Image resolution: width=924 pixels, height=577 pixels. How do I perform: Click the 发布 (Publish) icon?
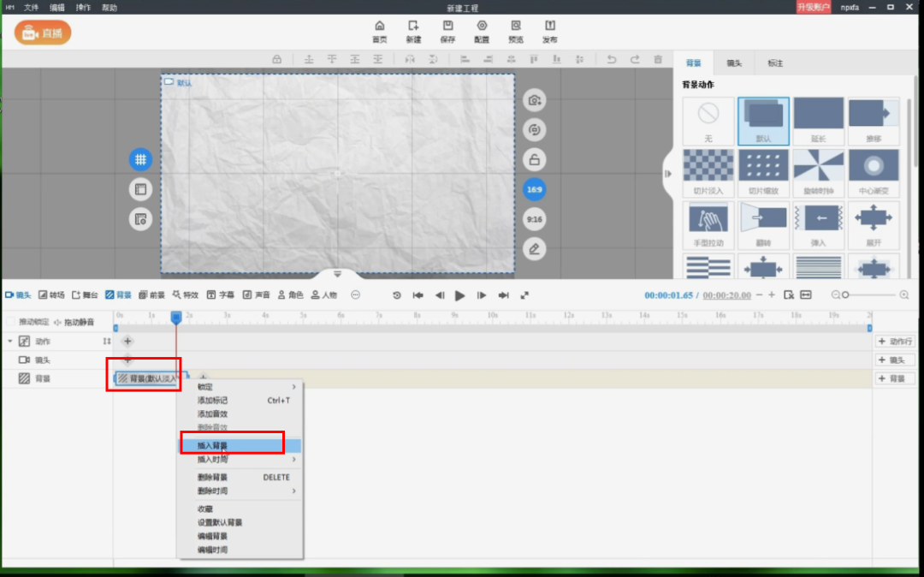coord(550,31)
